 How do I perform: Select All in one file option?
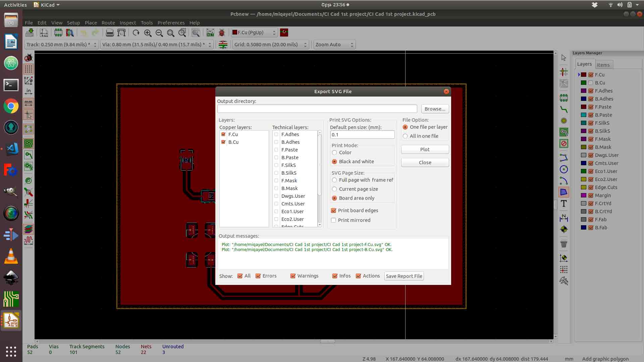pyautogui.click(x=405, y=136)
